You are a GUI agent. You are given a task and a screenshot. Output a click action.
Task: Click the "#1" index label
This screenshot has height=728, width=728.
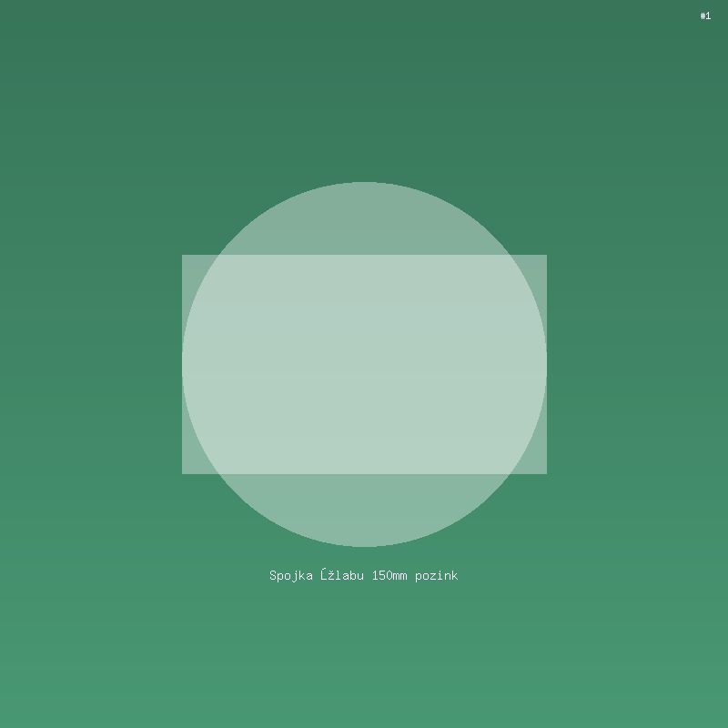tap(705, 15)
